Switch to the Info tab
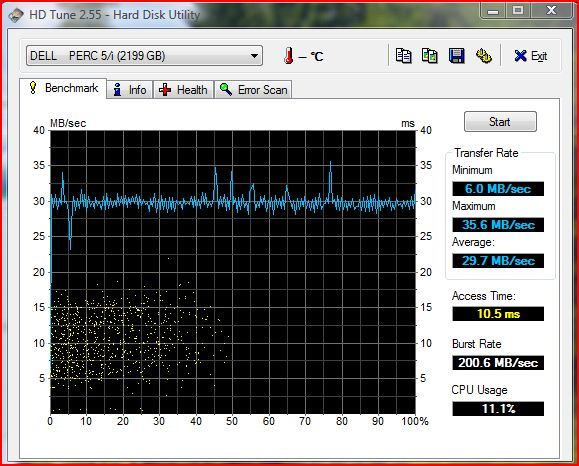The image size is (579, 466). [130, 90]
